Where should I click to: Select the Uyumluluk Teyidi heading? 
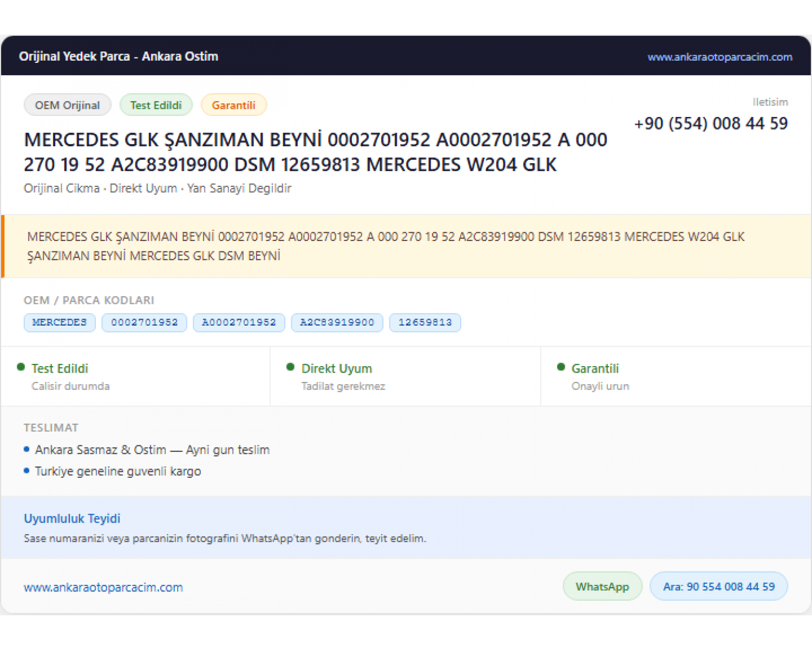pyautogui.click(x=72, y=518)
